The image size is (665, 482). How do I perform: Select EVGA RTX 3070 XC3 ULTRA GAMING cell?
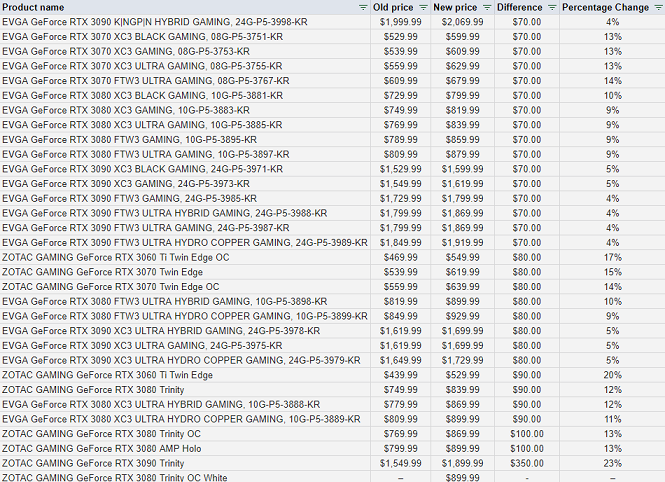pos(185,66)
